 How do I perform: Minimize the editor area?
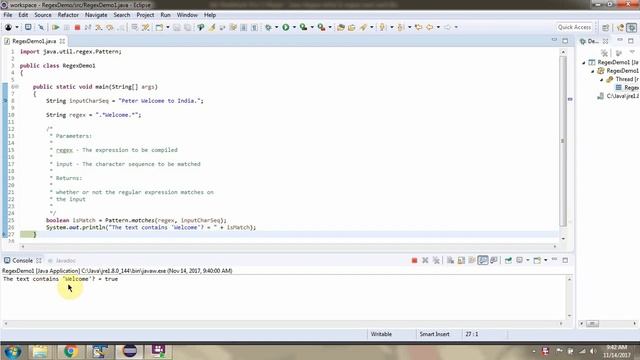pos(554,40)
